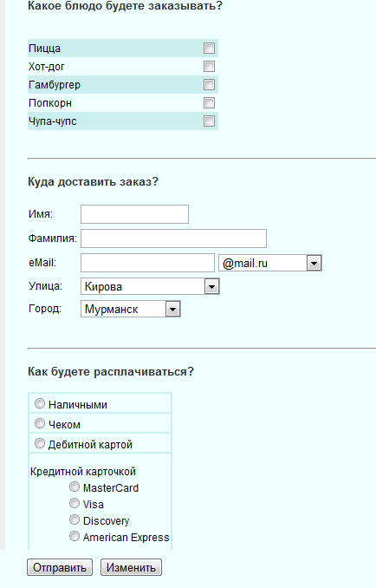Open the @mail.ru domain dropdown
This screenshot has height=588, width=376.
(x=270, y=263)
